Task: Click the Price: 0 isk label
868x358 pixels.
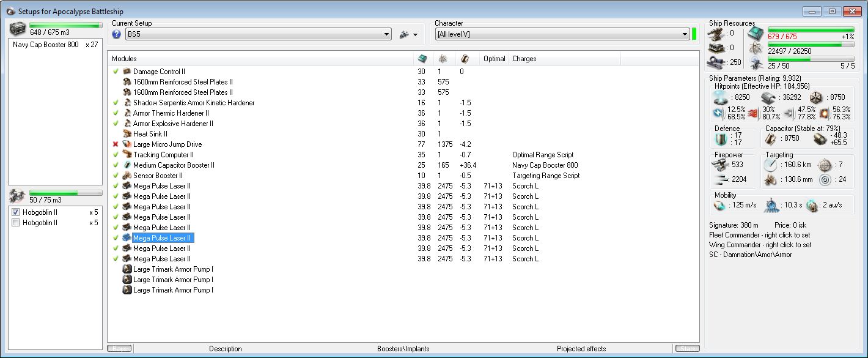Action: point(790,225)
